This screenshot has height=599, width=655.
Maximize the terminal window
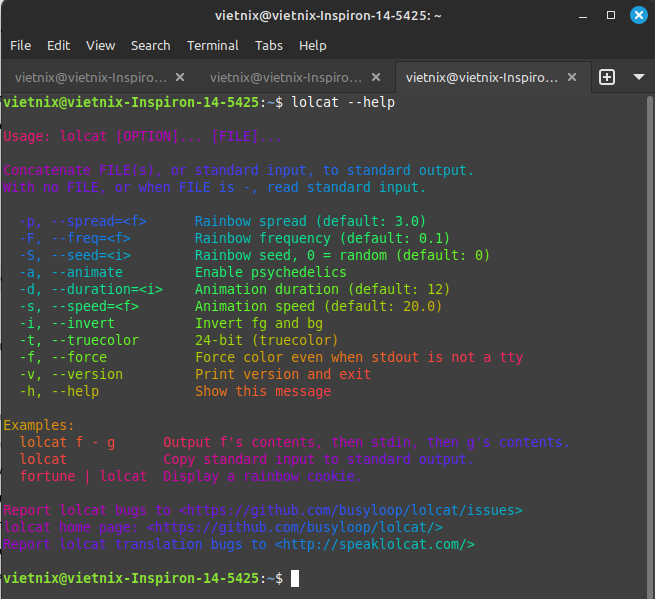click(x=611, y=15)
